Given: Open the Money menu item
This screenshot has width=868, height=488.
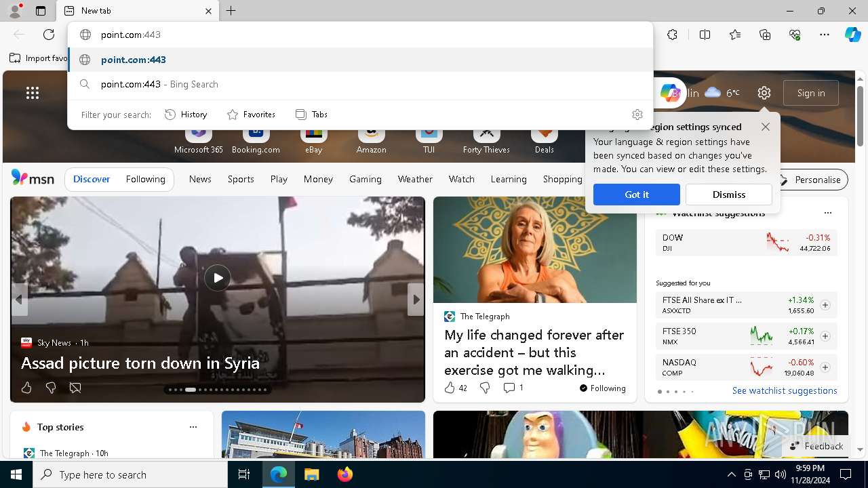Looking at the screenshot, I should 318,179.
